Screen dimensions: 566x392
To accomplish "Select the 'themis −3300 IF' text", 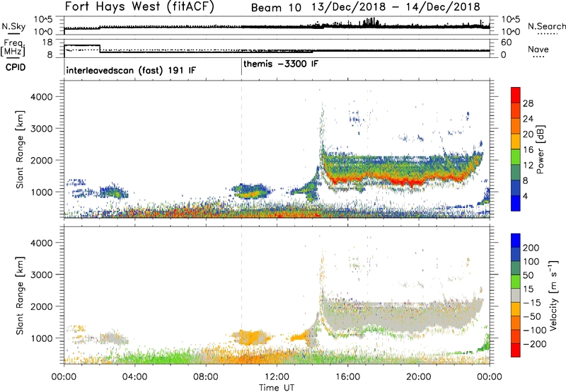I will coord(281,64).
